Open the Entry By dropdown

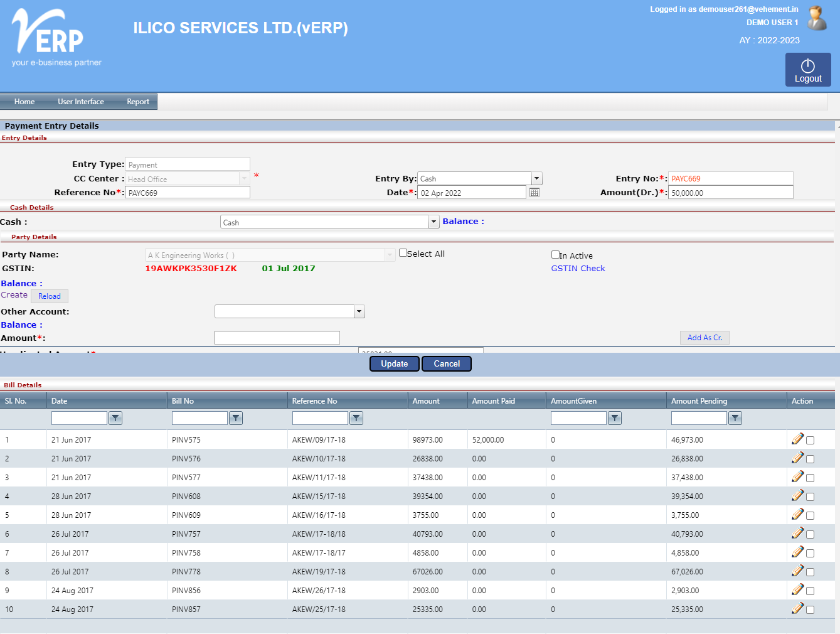click(x=536, y=178)
